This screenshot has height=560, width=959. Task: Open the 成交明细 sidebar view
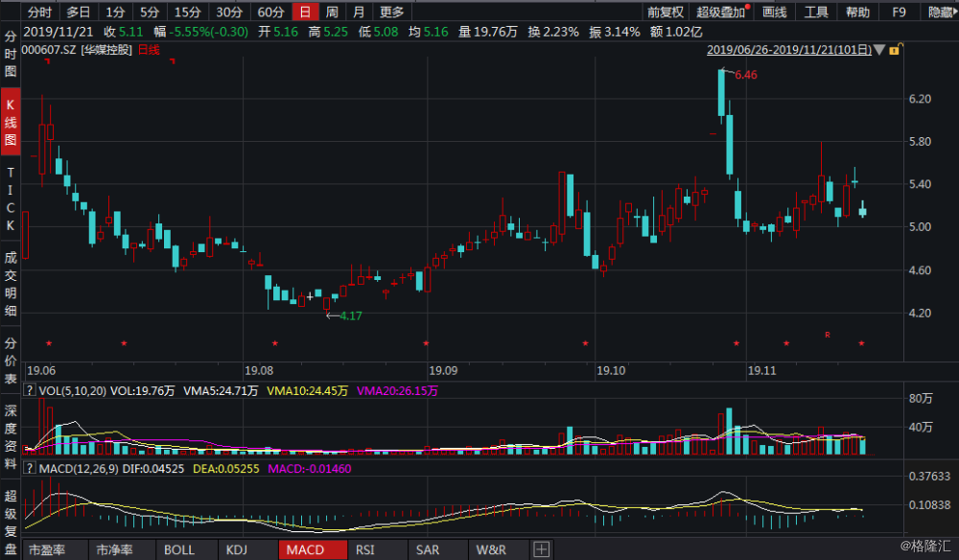pos(11,284)
